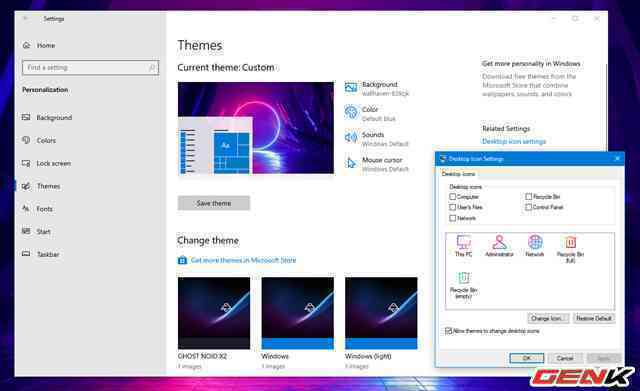Open the Desktop Icons tab in dialog
640x391 pixels.
[458, 174]
